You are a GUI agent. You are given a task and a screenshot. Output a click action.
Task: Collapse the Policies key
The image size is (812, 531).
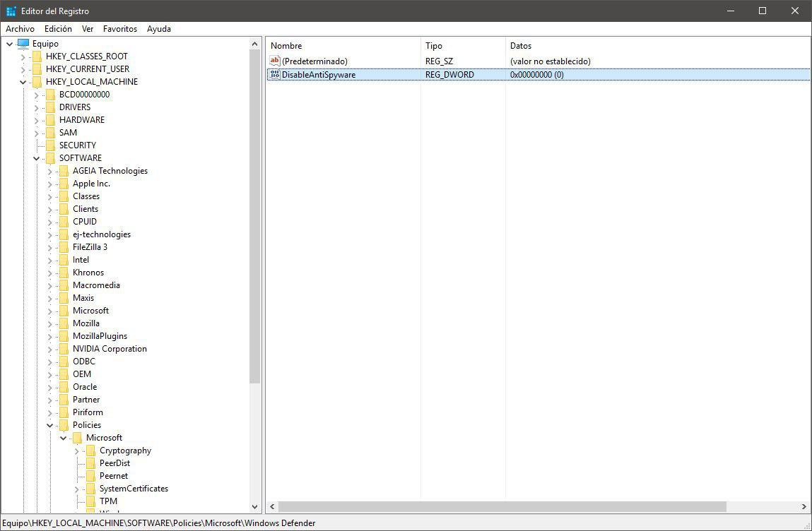point(50,425)
